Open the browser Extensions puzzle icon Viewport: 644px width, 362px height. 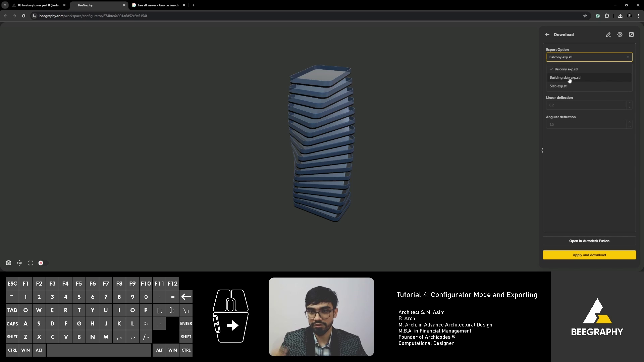coord(607,16)
